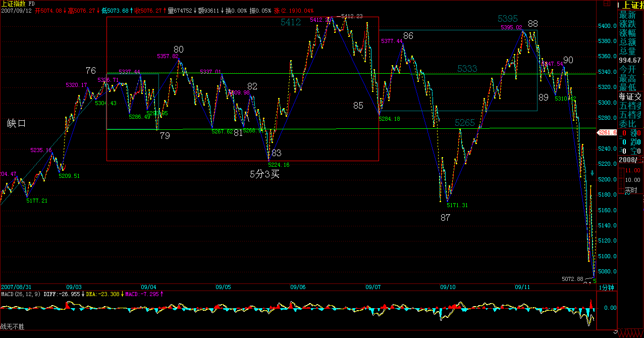Click the 09/06 date on time axis

(x=298, y=287)
